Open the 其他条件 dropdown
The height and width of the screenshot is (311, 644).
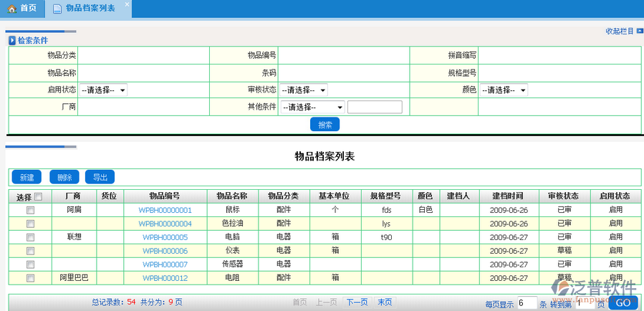coord(313,107)
